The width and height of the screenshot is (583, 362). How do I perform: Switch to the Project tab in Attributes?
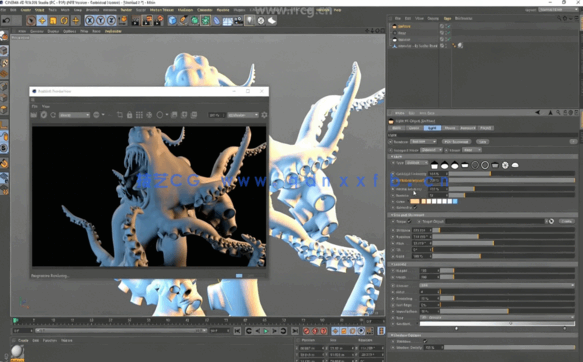485,128
